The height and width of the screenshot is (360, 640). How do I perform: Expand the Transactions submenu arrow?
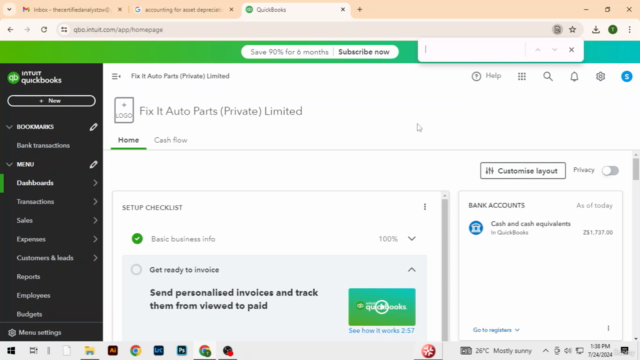point(95,202)
